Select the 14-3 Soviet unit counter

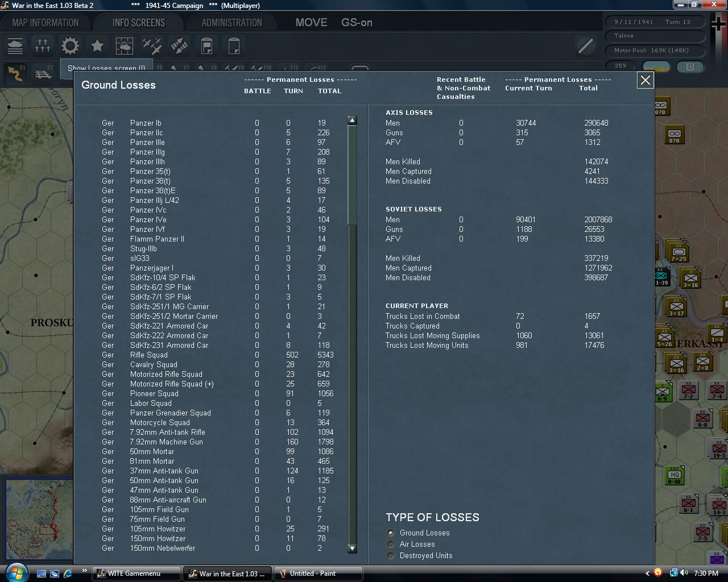(719, 506)
